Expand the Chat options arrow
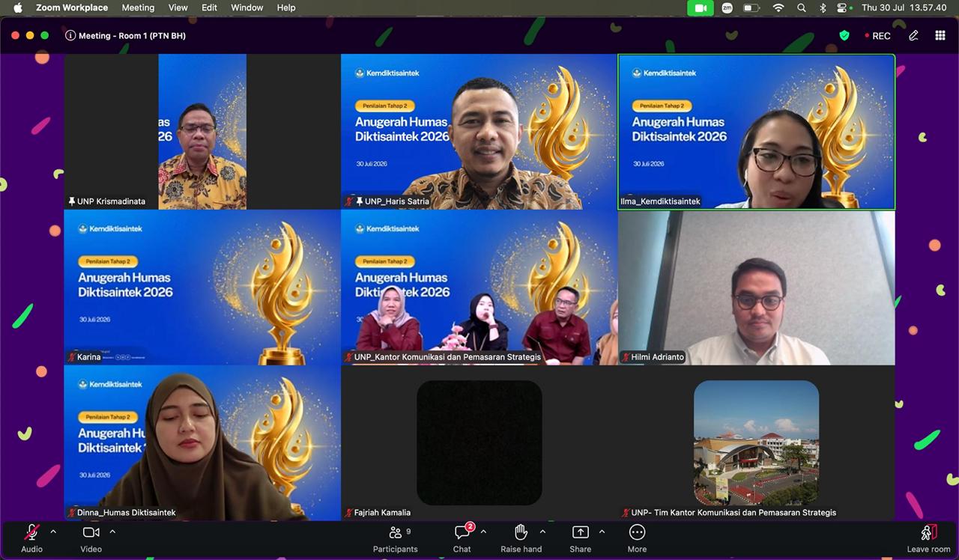 point(483,532)
